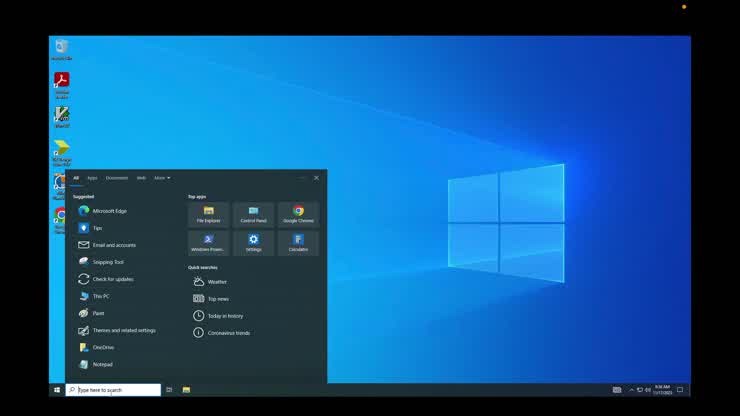Open Calculator top app tile
This screenshot has height=416, width=740.
pos(298,243)
